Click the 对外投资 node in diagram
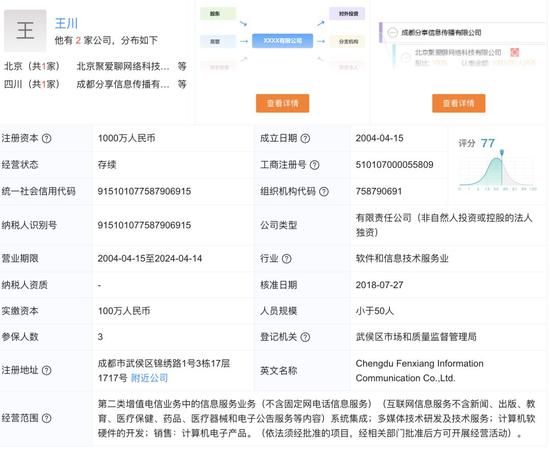 pos(347,14)
